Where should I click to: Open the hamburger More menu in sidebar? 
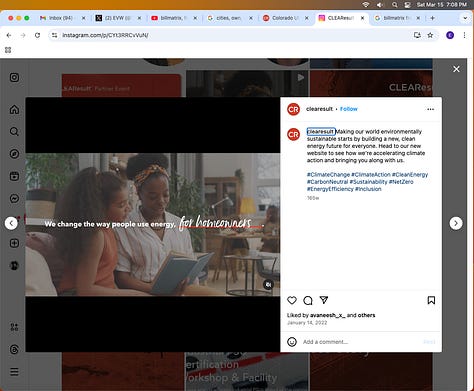(14, 371)
